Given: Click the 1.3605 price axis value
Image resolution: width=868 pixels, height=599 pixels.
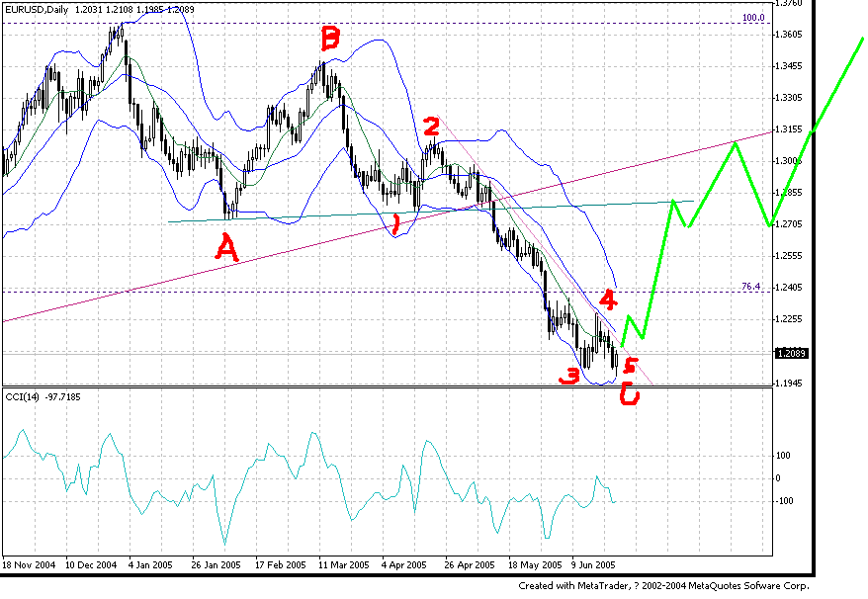Looking at the screenshot, I should click(x=790, y=35).
